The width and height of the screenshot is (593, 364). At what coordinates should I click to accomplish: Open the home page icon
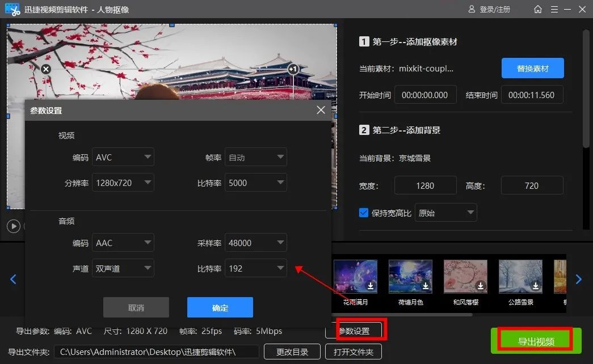537,9
